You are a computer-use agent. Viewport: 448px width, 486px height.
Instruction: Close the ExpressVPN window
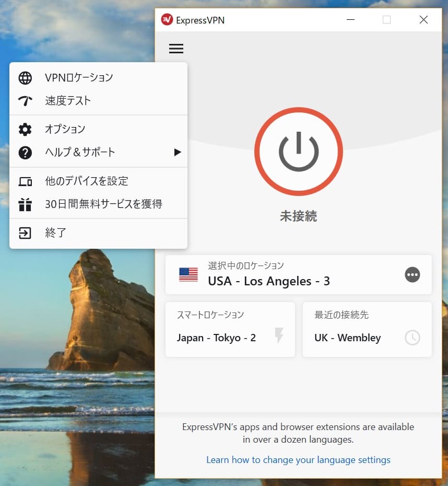[423, 20]
